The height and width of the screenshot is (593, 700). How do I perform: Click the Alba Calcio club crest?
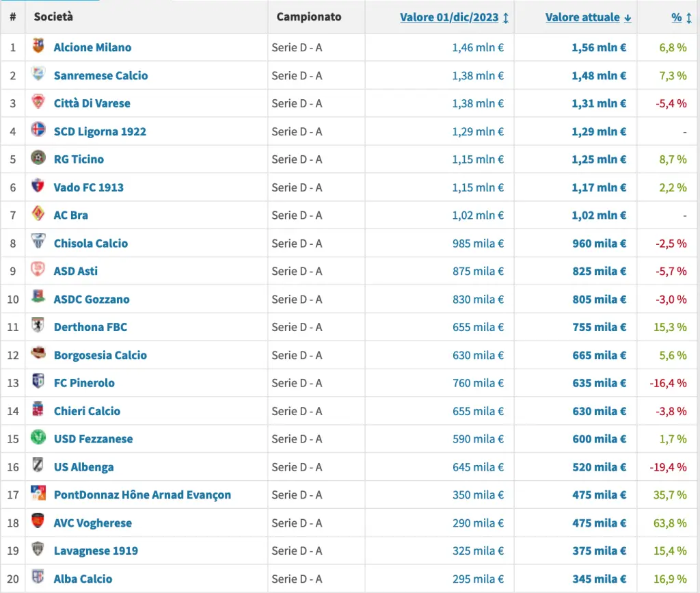38,578
